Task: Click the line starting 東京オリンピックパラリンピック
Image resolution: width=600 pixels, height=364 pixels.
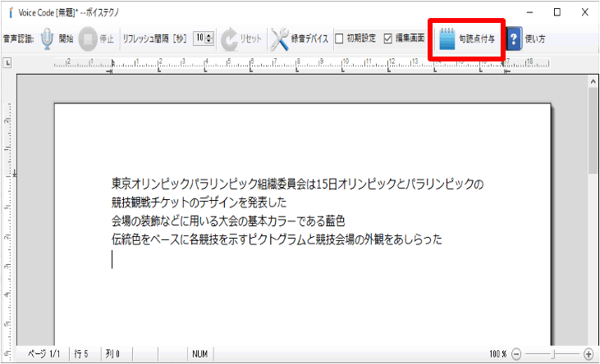Action: [297, 184]
